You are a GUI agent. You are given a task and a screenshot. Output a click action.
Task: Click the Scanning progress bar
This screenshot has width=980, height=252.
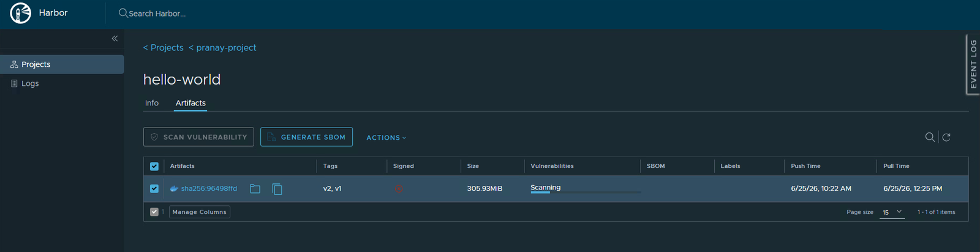(x=586, y=192)
